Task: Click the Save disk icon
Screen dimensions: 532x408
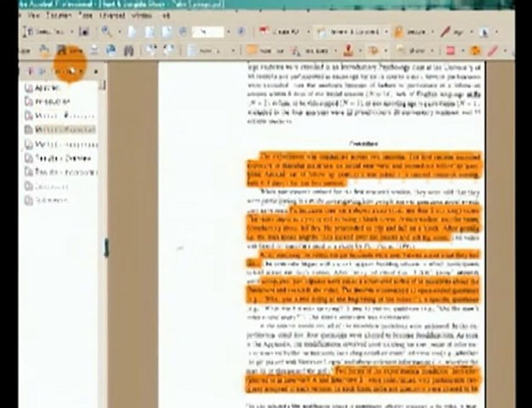Action: 61,51
